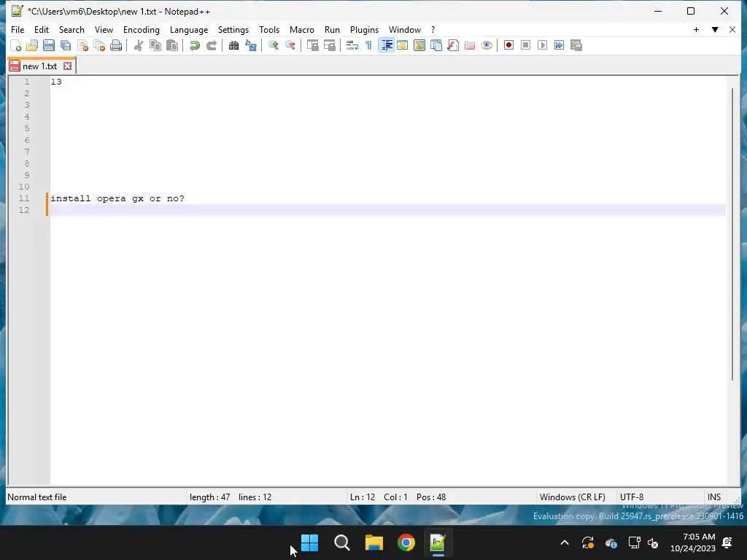Click Windows (CR LF) in status bar

[573, 497]
